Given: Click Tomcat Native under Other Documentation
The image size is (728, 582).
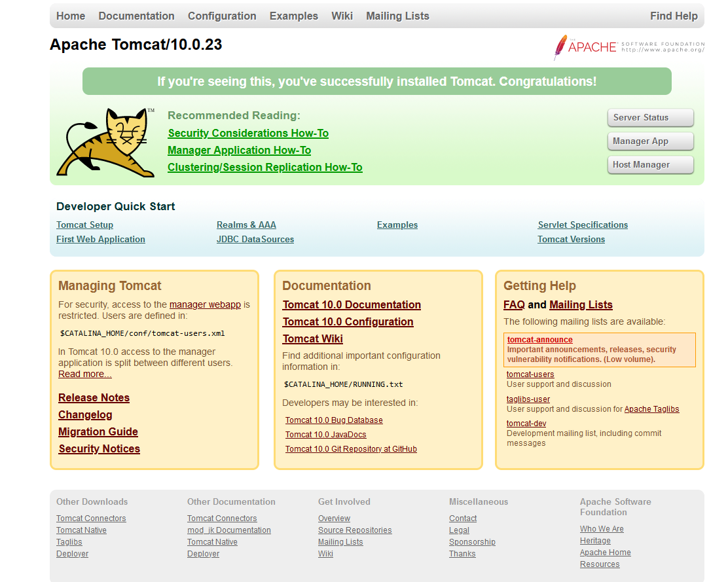Looking at the screenshot, I should (212, 542).
